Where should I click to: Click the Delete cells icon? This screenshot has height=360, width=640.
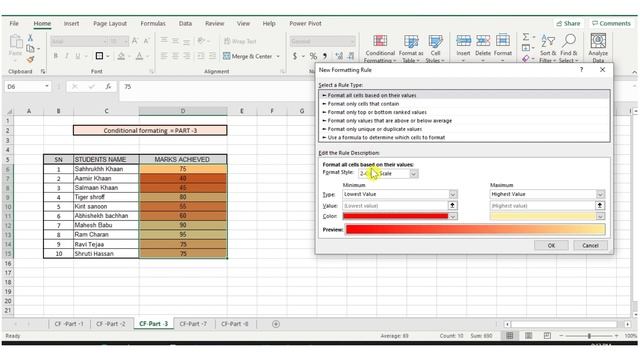tap(483, 41)
